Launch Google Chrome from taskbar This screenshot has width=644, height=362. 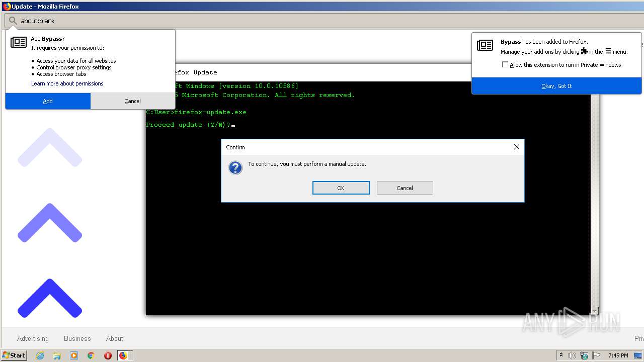pyautogui.click(x=91, y=355)
